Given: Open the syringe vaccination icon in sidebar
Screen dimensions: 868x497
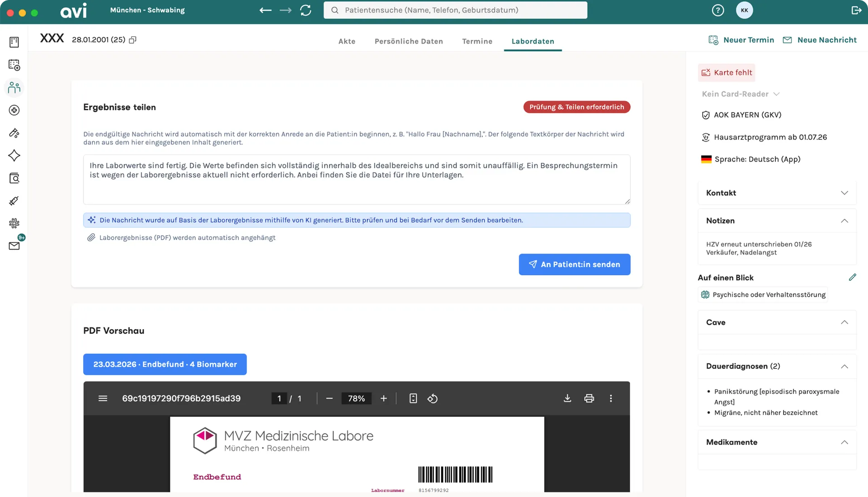Looking at the screenshot, I should (14, 200).
